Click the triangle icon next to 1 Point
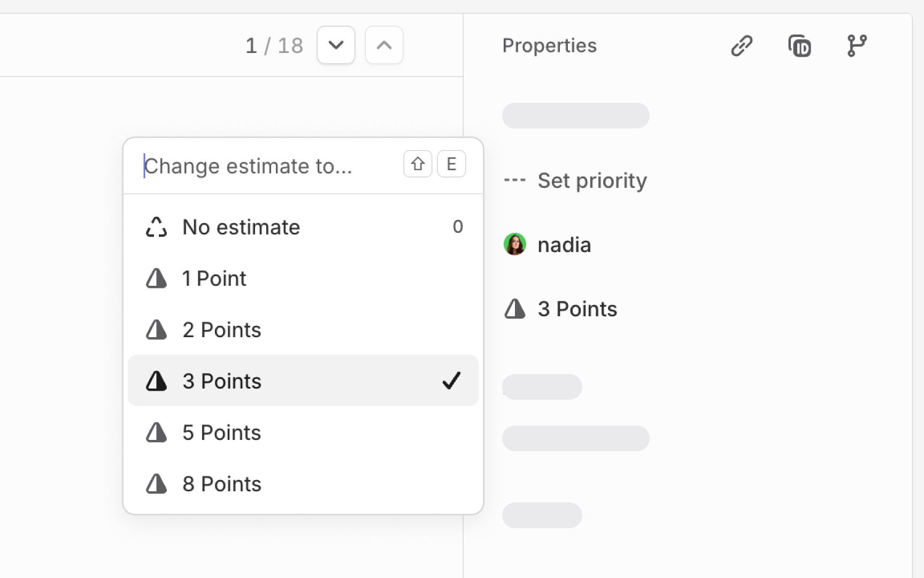924x578 pixels. (156, 278)
